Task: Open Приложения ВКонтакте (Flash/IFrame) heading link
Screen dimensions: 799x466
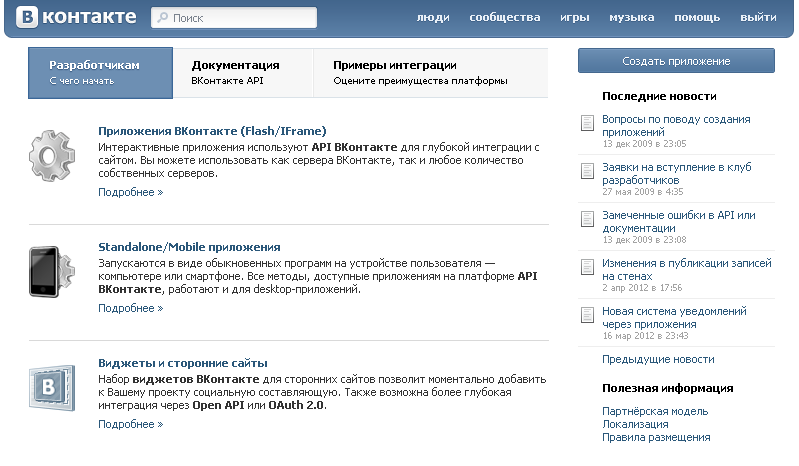Action: [x=212, y=131]
